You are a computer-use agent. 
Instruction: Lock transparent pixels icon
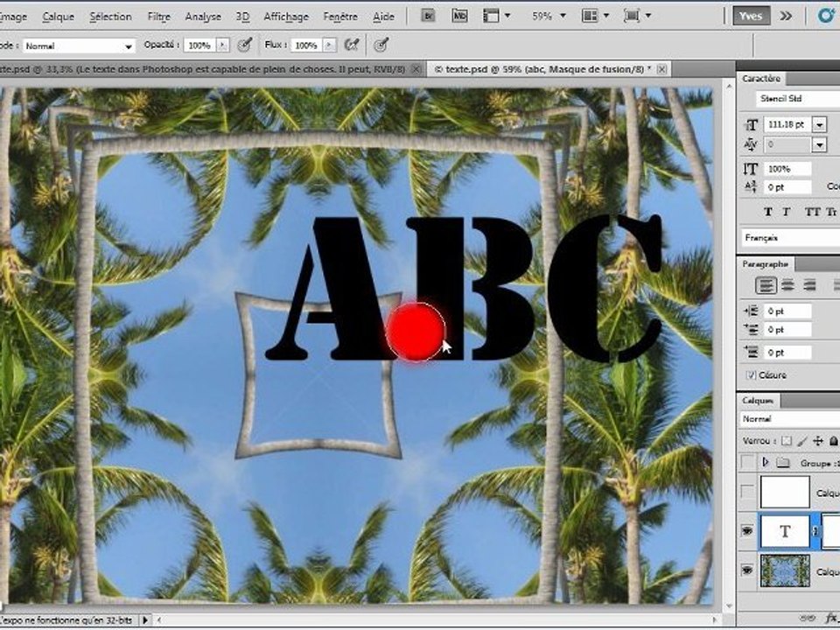click(x=787, y=441)
